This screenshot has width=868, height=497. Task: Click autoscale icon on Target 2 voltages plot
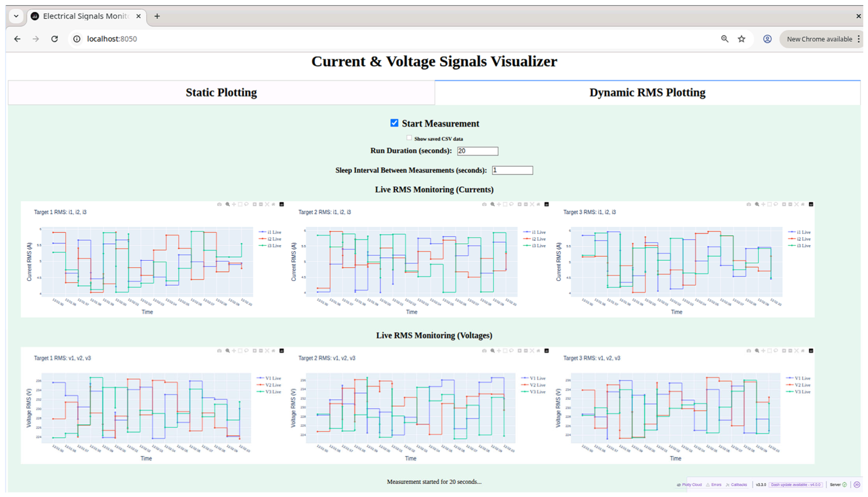[x=532, y=350]
